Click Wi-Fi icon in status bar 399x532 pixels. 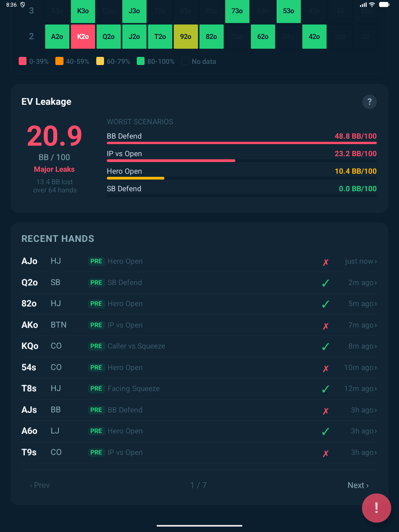point(372,5)
